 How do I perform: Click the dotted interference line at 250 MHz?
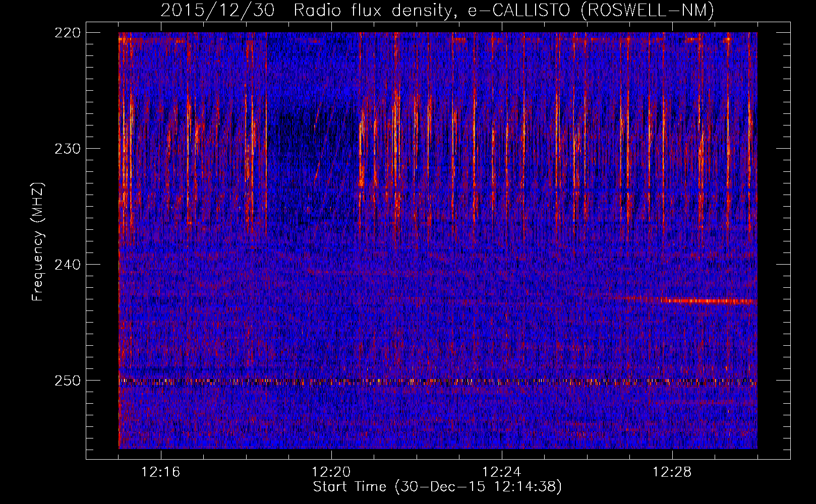pyautogui.click(x=438, y=382)
